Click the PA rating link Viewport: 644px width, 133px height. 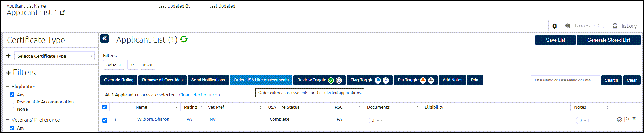click(x=189, y=119)
